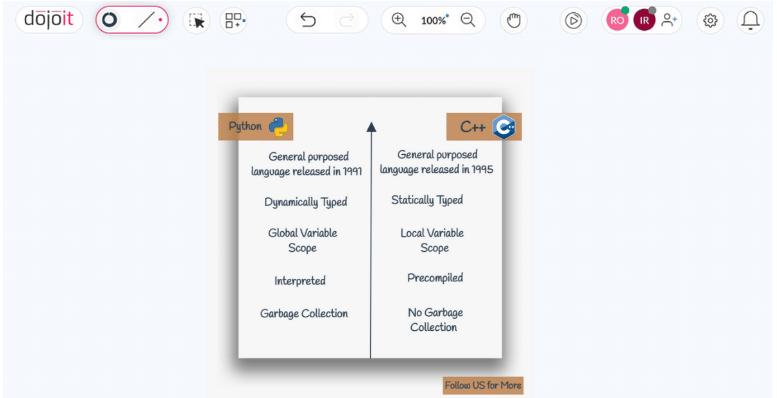This screenshot has width=777, height=398.
Task: Click the 100% zoom level
Action: tap(434, 20)
